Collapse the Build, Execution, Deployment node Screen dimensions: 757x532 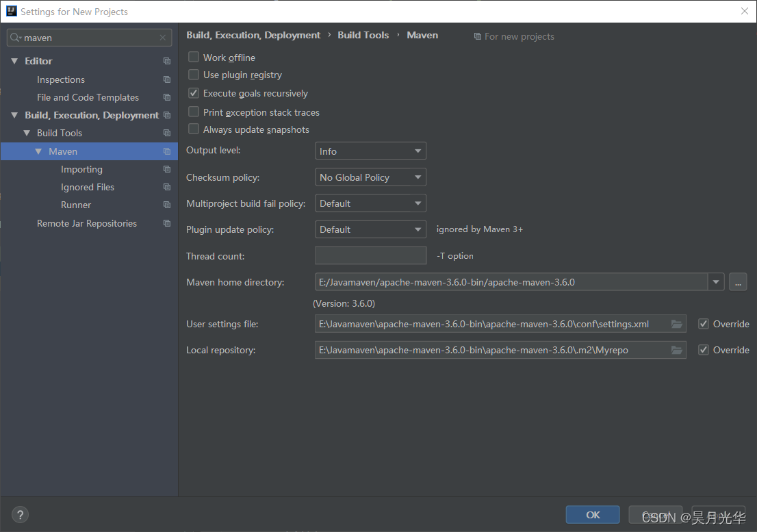14,115
